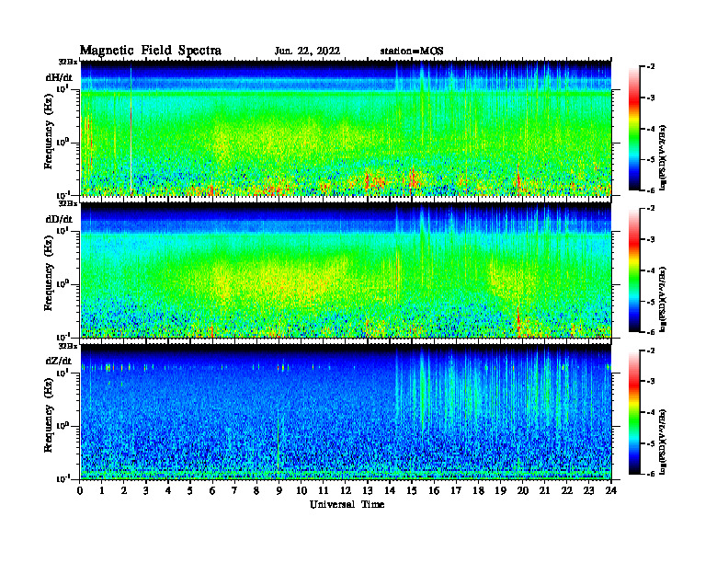Click the "Magnetic Field Spectra" title
The width and height of the screenshot is (728, 563).
tap(151, 51)
